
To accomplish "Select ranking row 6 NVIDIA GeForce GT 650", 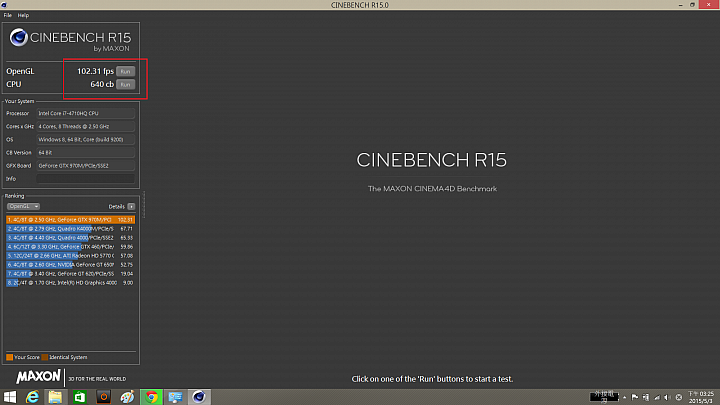I will (70, 264).
